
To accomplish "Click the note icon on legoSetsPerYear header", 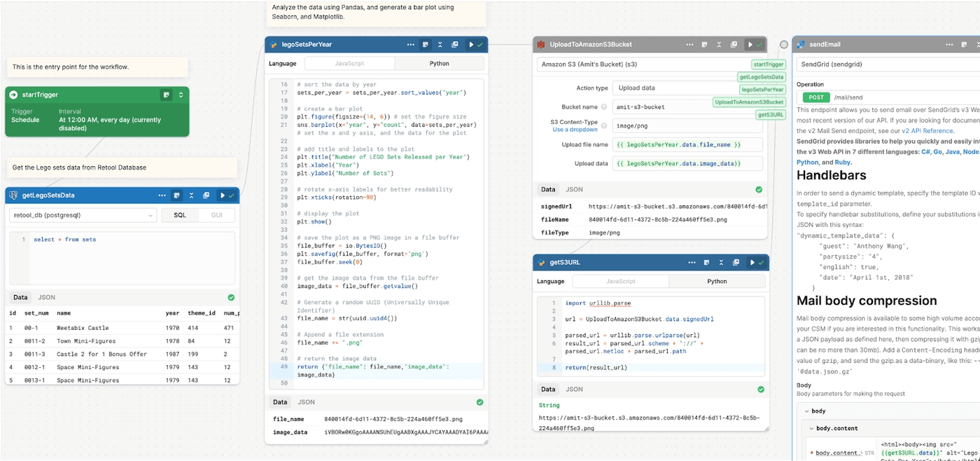I will [425, 45].
